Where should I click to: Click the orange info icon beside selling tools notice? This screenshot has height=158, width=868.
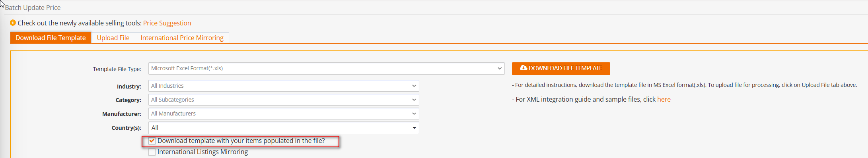pos(13,23)
